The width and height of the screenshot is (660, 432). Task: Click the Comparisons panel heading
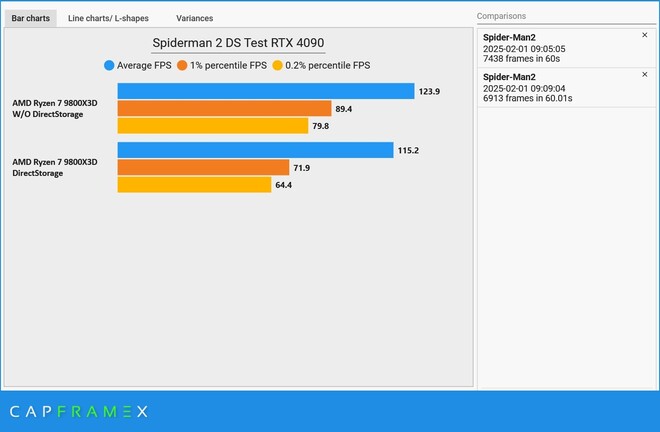coord(501,16)
